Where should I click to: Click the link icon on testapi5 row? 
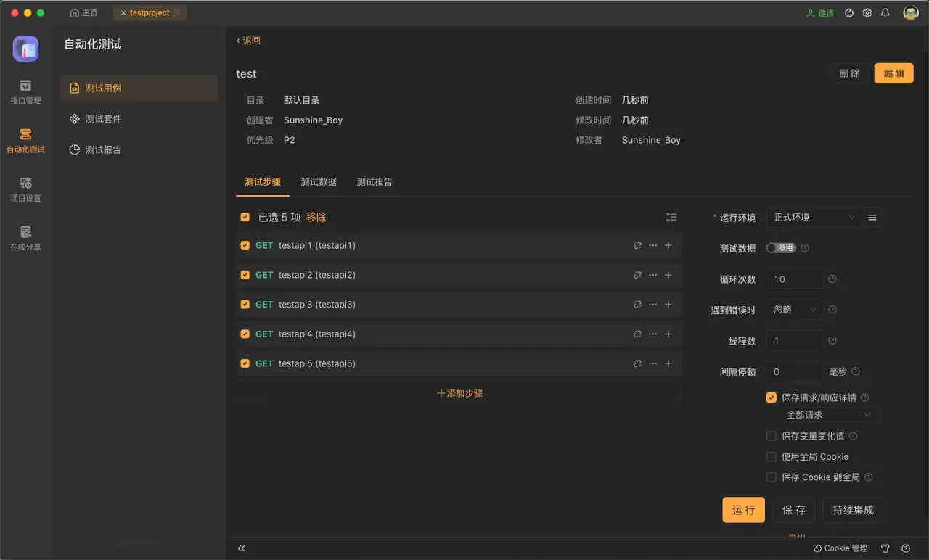pyautogui.click(x=637, y=363)
